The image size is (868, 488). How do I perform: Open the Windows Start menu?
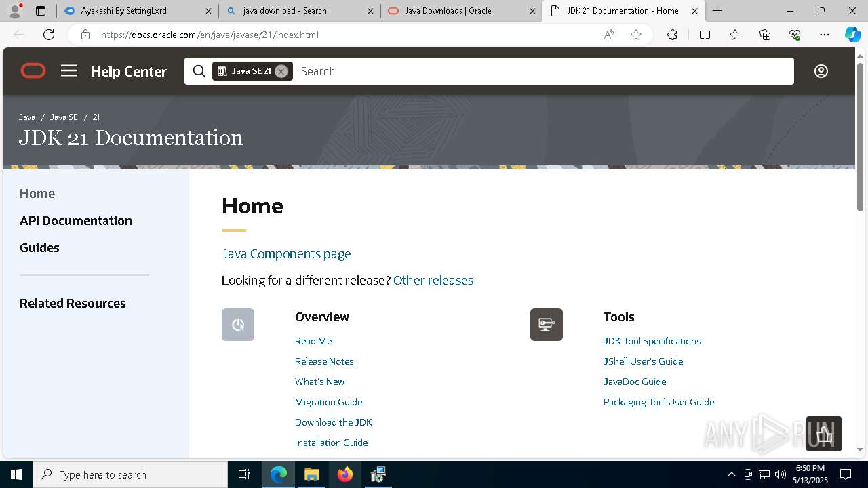pos(16,474)
